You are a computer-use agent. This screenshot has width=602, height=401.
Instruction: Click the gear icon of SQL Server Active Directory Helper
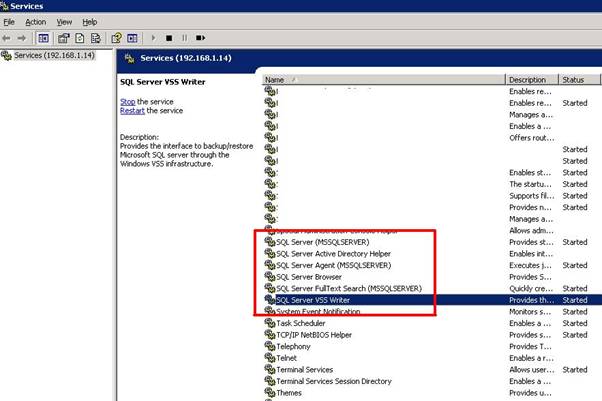click(270, 253)
